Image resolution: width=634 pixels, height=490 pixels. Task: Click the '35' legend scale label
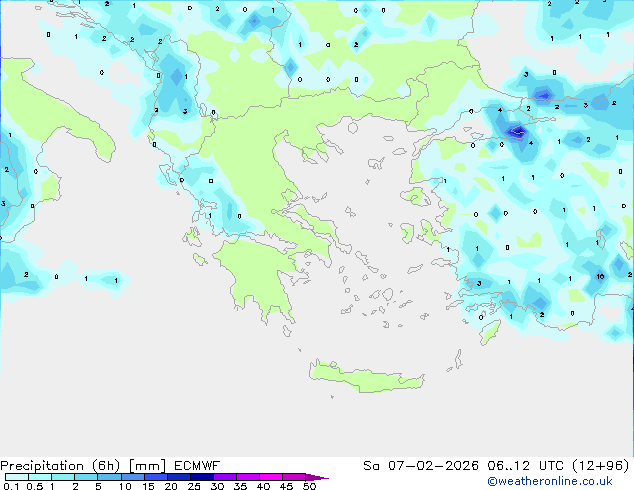click(240, 486)
